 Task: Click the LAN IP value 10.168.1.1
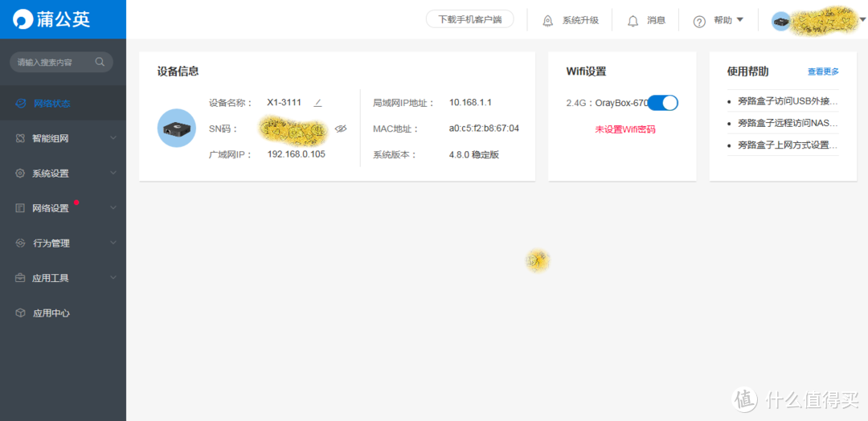click(470, 102)
